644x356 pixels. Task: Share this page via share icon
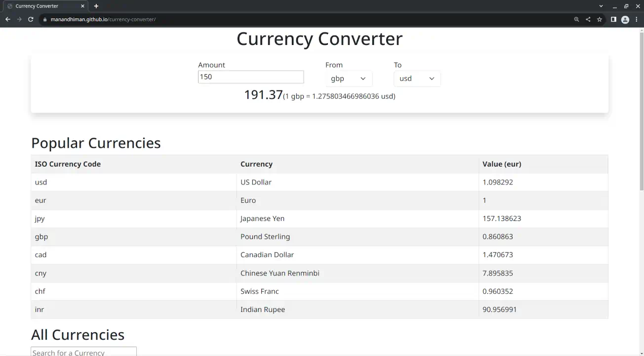pyautogui.click(x=588, y=19)
